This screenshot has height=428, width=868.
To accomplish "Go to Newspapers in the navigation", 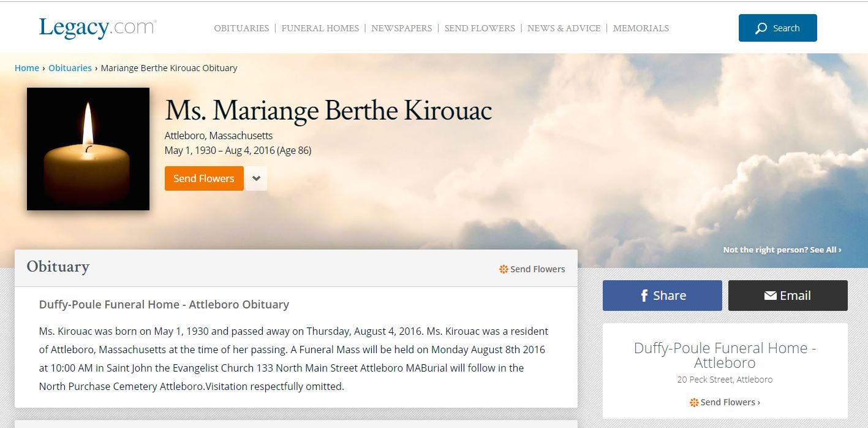I will 402,28.
